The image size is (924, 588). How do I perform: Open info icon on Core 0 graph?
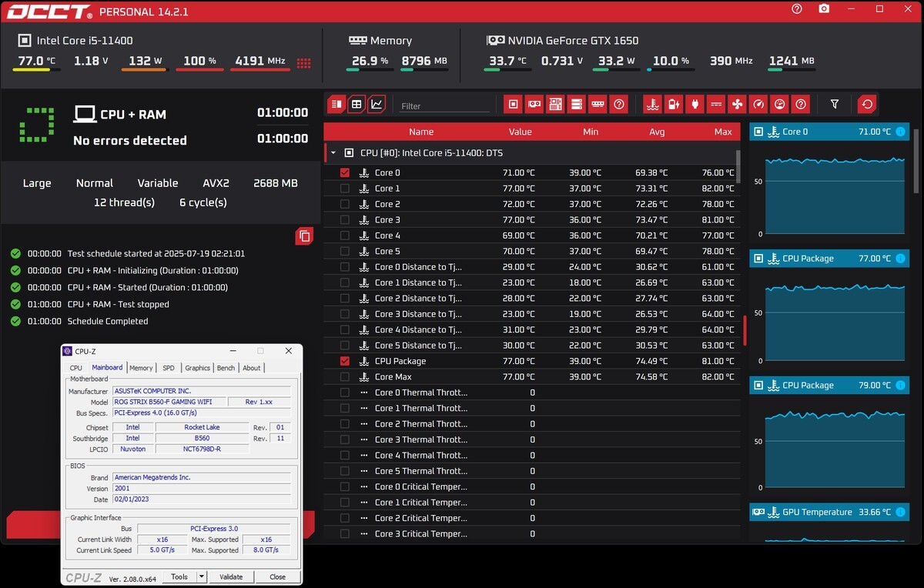point(900,132)
